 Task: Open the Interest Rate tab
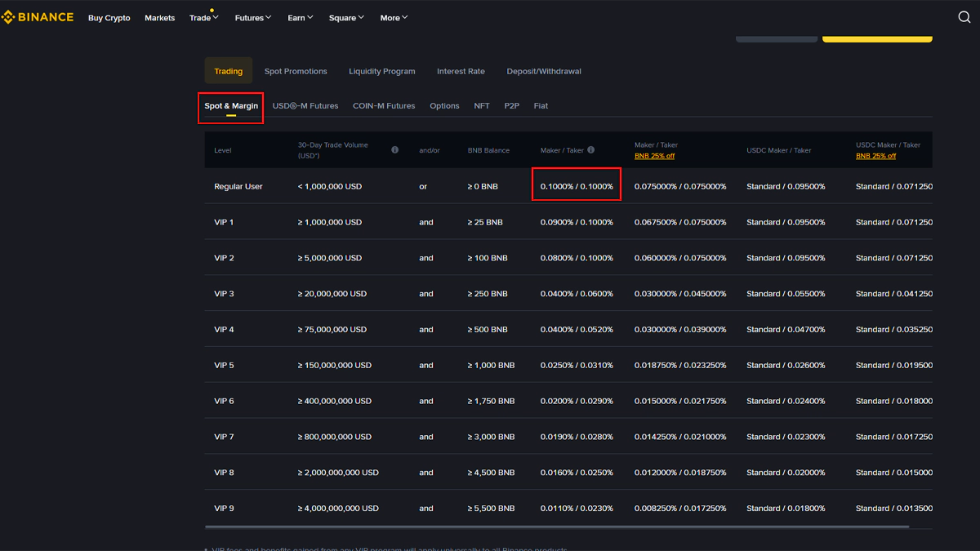point(461,72)
